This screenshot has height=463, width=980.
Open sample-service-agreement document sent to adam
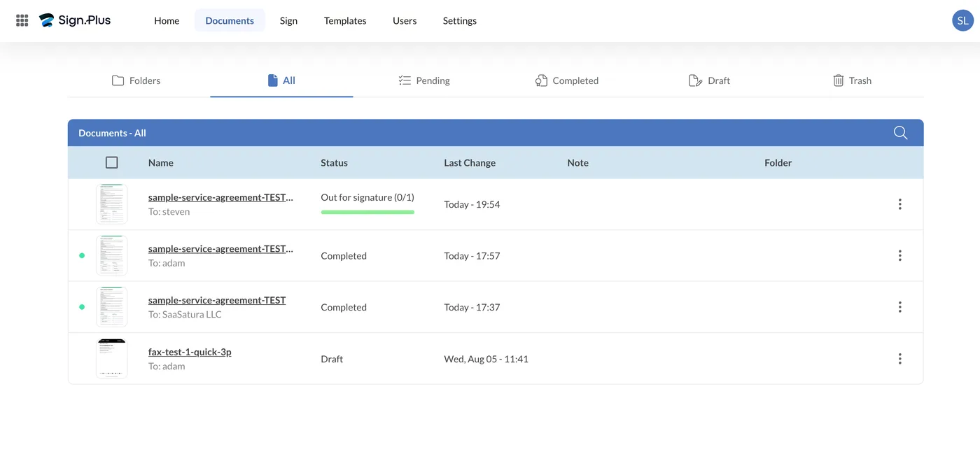click(x=220, y=249)
